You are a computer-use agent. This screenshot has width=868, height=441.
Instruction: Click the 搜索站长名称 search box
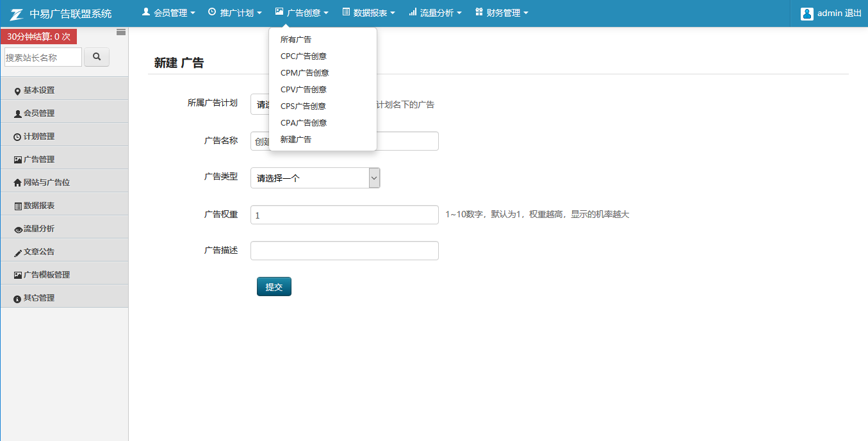(x=43, y=57)
